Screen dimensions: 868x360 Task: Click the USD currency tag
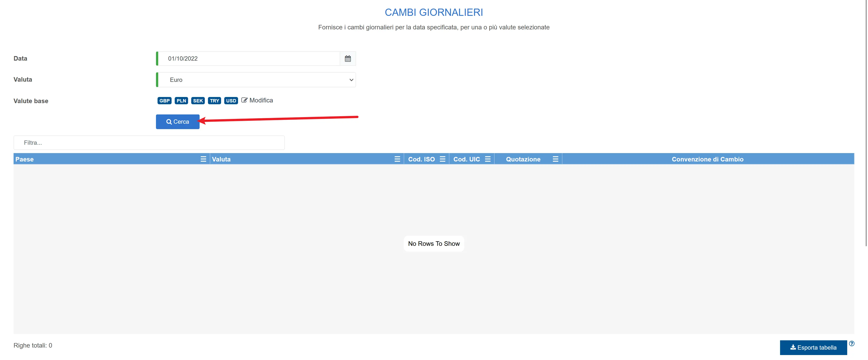click(x=231, y=101)
